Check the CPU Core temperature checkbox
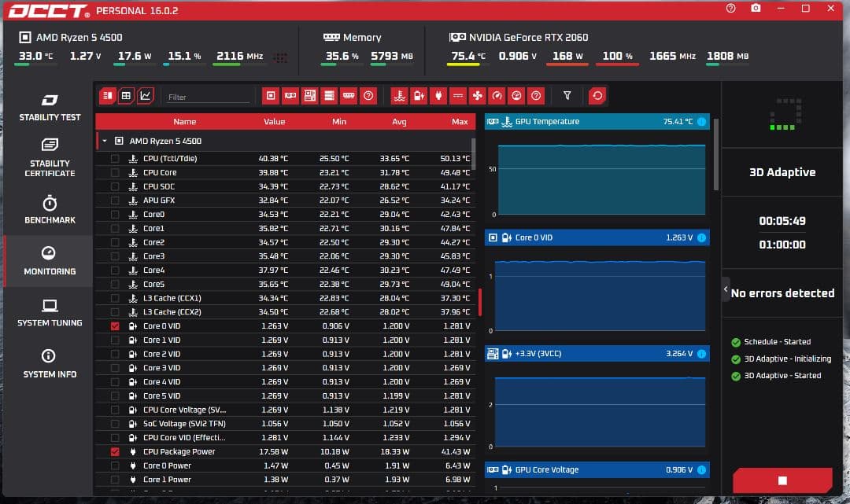Viewport: 850px width, 504px height. [x=115, y=173]
